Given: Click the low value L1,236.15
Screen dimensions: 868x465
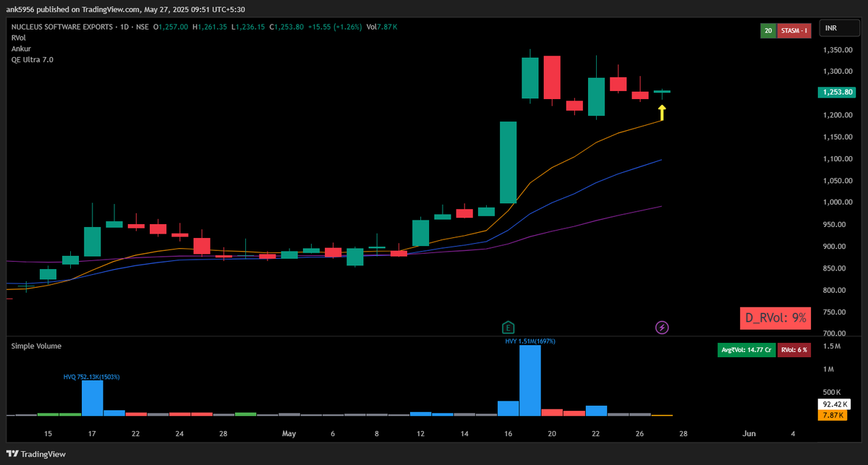Looking at the screenshot, I should 248,27.
